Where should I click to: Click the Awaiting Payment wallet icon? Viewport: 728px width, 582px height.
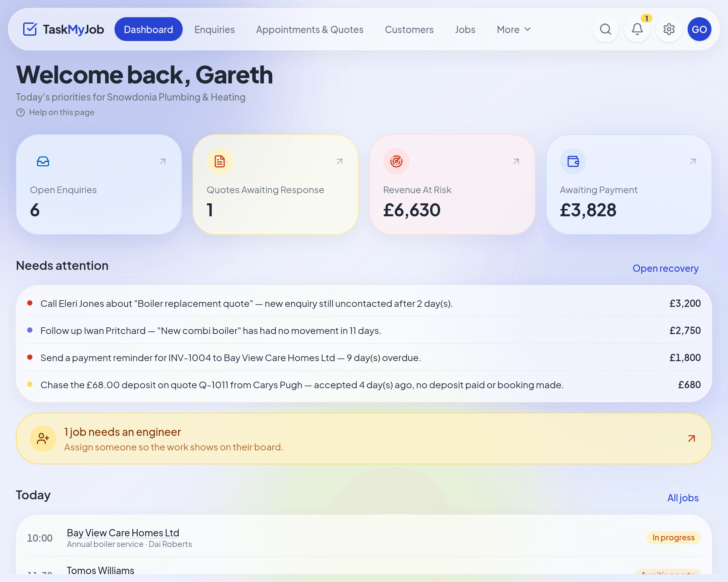(573, 162)
